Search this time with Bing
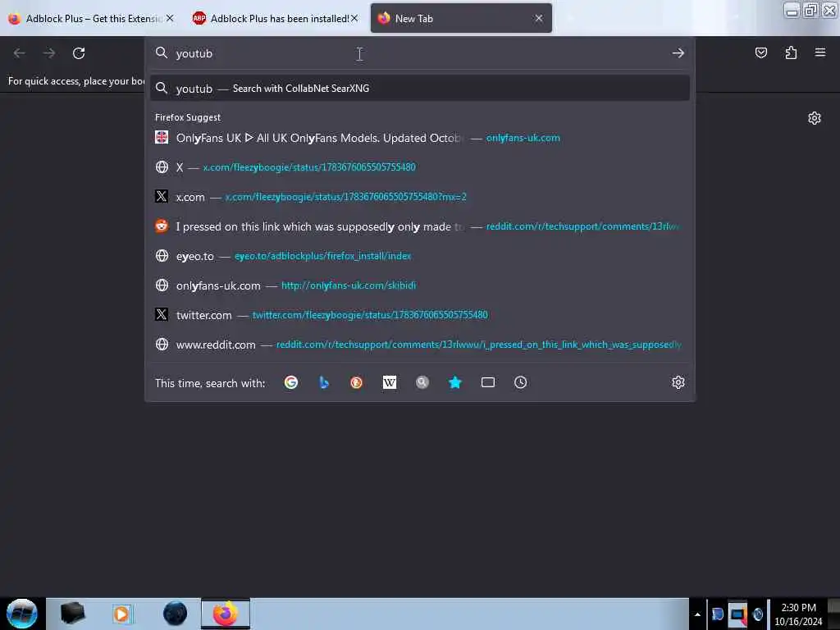This screenshot has width=840, height=630. (323, 382)
